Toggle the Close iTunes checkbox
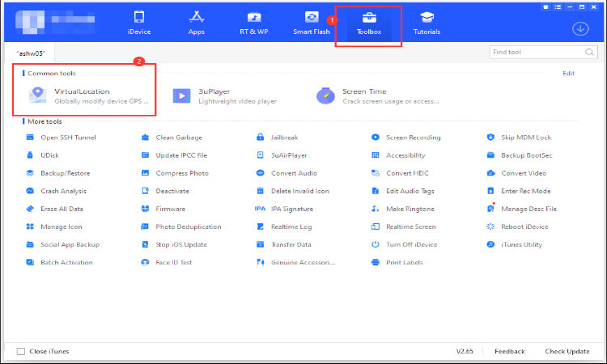Viewport: 607px width, 364px height. 21,351
